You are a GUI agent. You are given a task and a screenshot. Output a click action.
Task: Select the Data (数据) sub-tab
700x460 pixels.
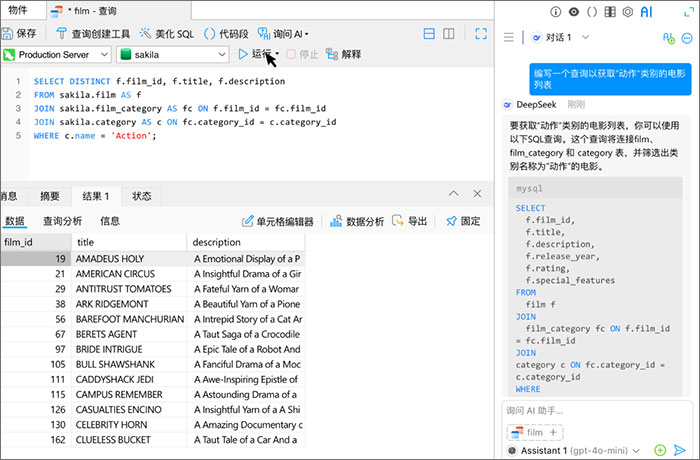(15, 221)
